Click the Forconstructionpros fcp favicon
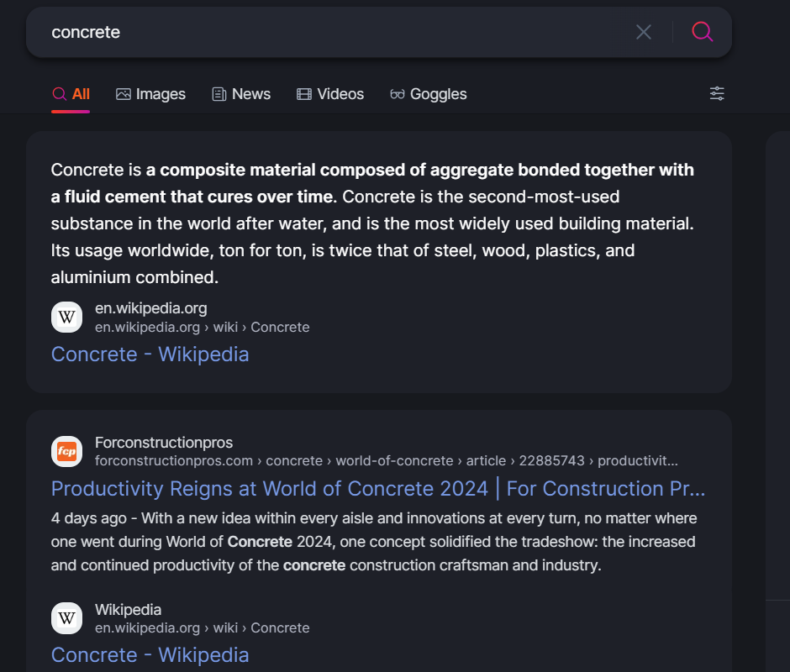The height and width of the screenshot is (672, 790). [x=66, y=451]
